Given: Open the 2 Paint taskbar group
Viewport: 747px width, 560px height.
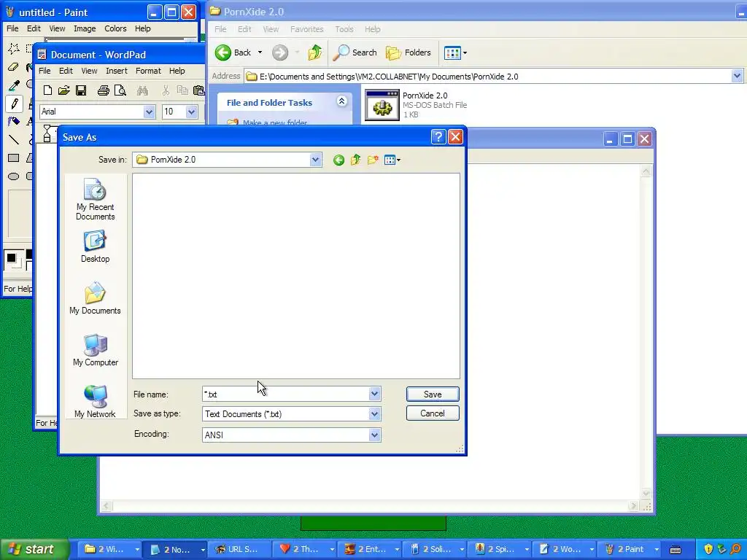Looking at the screenshot, I should (631, 549).
